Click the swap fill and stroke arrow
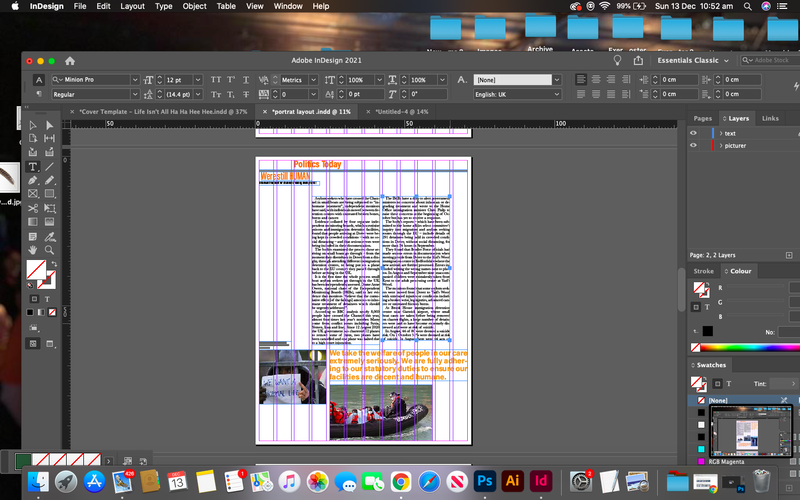 tap(54, 264)
